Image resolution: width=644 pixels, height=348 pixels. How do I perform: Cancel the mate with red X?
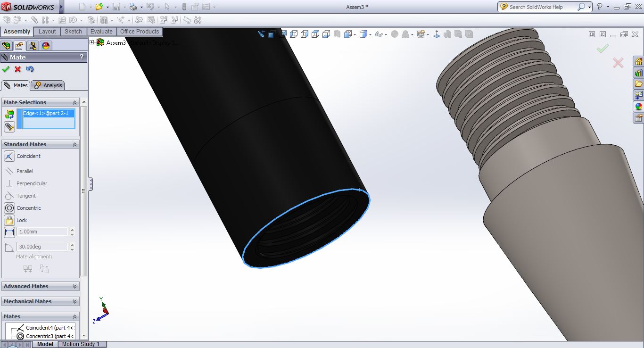click(x=18, y=69)
